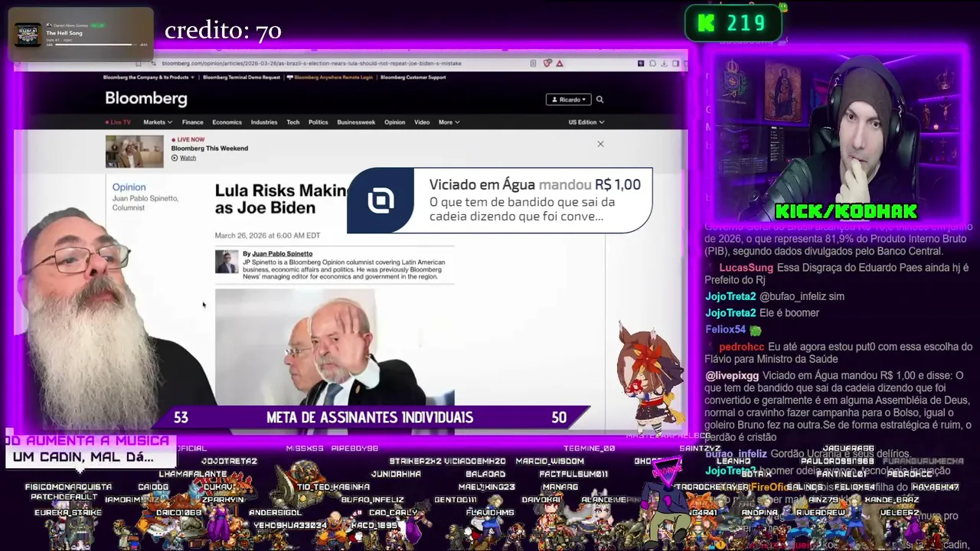Click the browser address bar URL
Image resolution: width=980 pixels, height=551 pixels.
click(x=312, y=64)
